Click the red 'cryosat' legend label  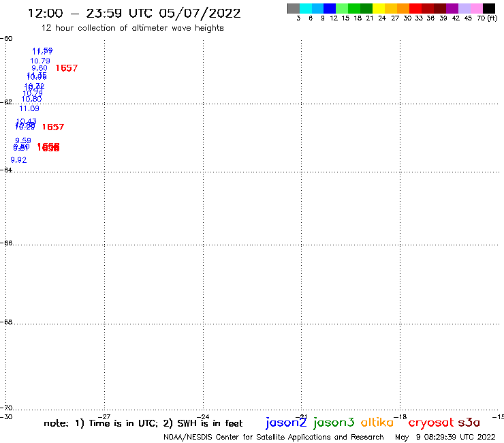(x=430, y=423)
